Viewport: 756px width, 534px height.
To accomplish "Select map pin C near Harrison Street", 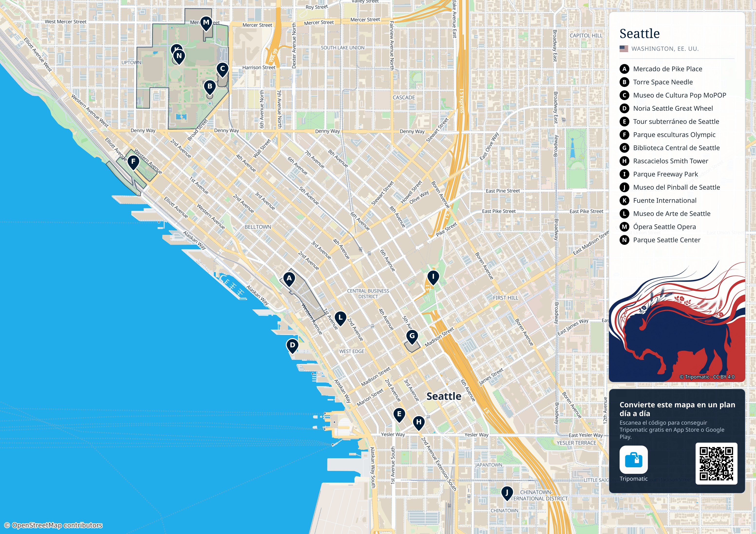I will (x=223, y=70).
